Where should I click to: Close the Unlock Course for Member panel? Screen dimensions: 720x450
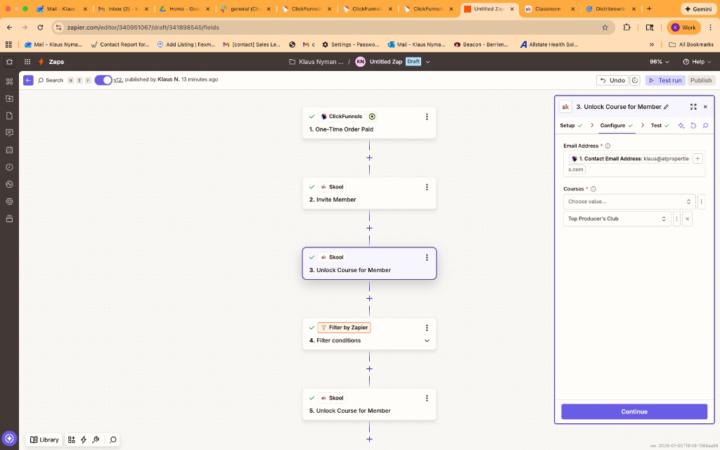[705, 106]
